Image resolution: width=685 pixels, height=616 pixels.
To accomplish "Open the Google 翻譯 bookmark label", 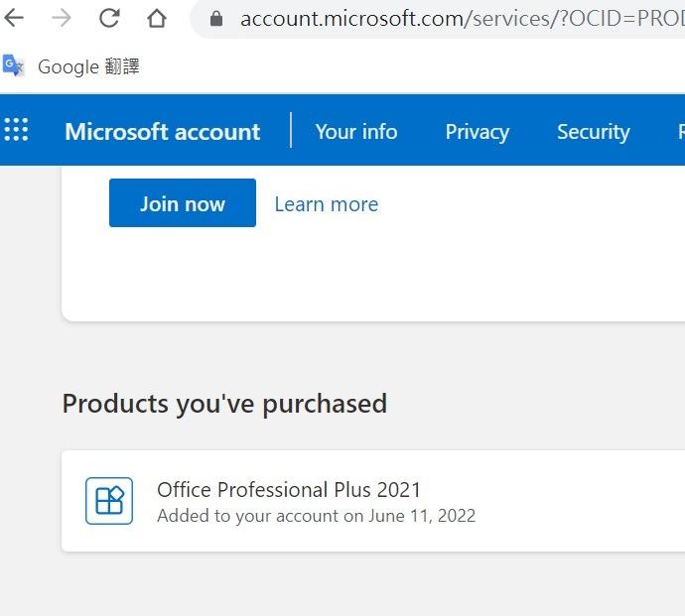I will [x=88, y=66].
